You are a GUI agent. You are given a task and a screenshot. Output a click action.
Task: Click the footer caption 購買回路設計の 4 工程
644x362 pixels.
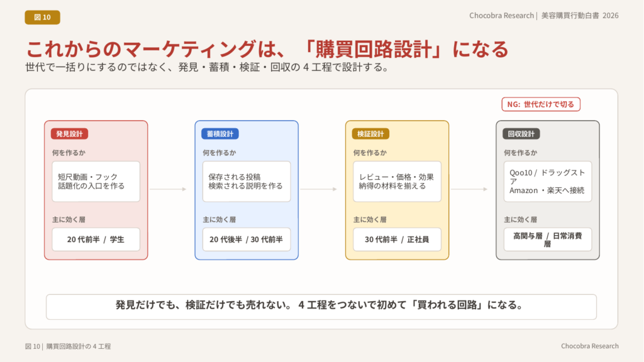tap(68, 346)
